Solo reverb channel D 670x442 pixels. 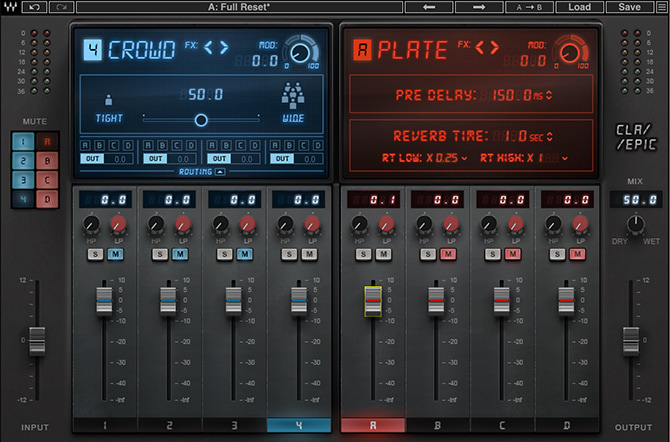click(x=557, y=254)
